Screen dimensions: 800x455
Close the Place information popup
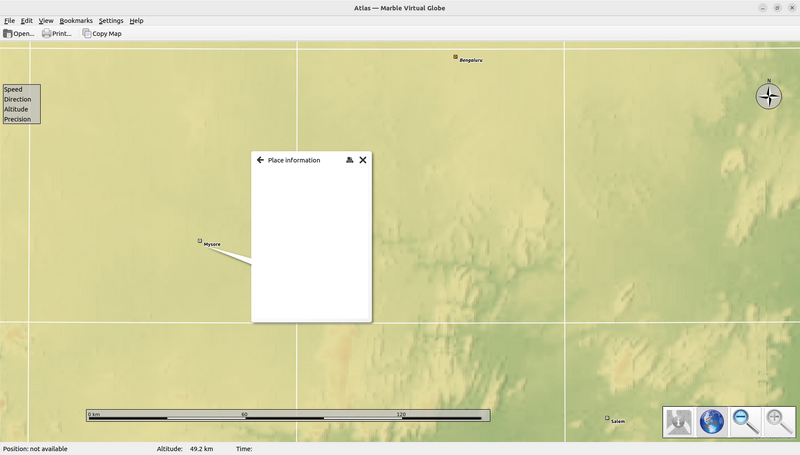[363, 160]
